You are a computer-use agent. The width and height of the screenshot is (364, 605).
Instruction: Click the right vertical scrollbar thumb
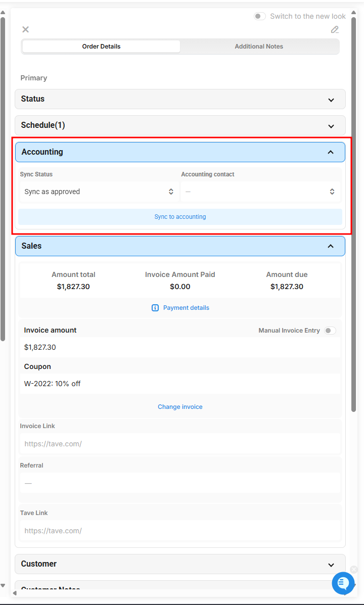[353, 214]
